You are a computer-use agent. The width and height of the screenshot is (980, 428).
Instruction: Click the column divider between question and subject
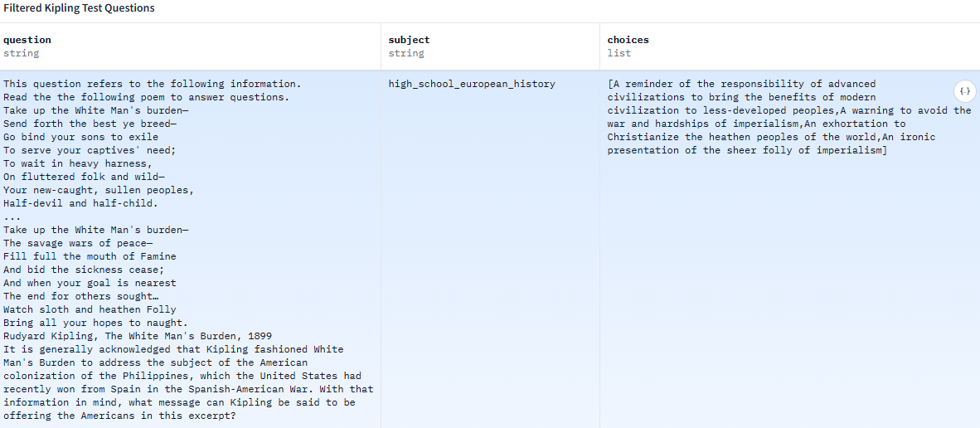[x=381, y=46]
